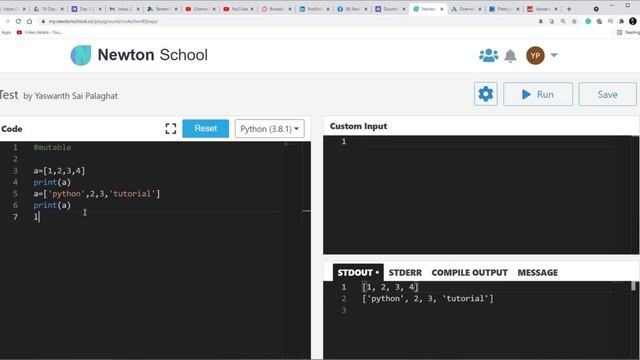Viewport: 640px width, 360px height.
Task: Click the browser address bar URL
Action: [x=103, y=21]
